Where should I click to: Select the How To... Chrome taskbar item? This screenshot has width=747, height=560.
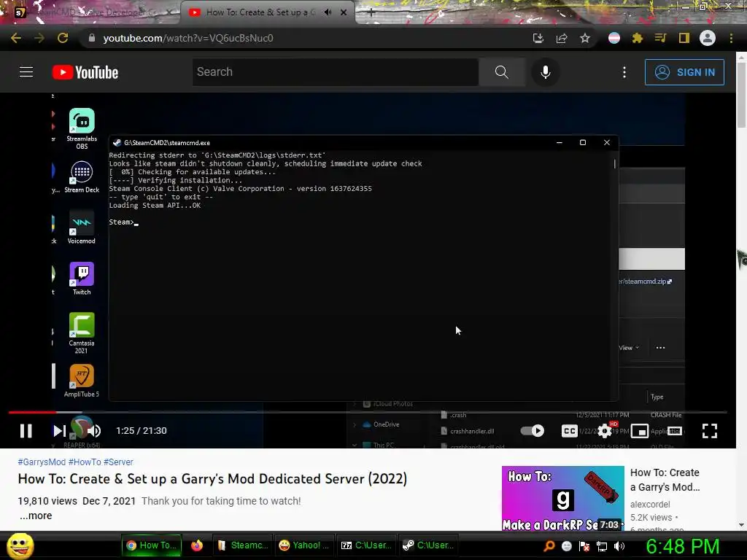[152, 545]
